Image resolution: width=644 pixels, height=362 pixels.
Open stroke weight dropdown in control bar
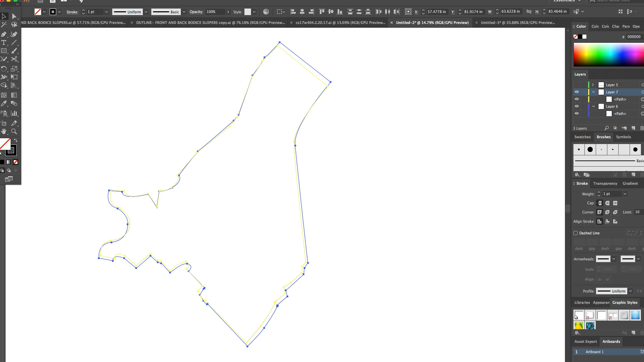106,12
